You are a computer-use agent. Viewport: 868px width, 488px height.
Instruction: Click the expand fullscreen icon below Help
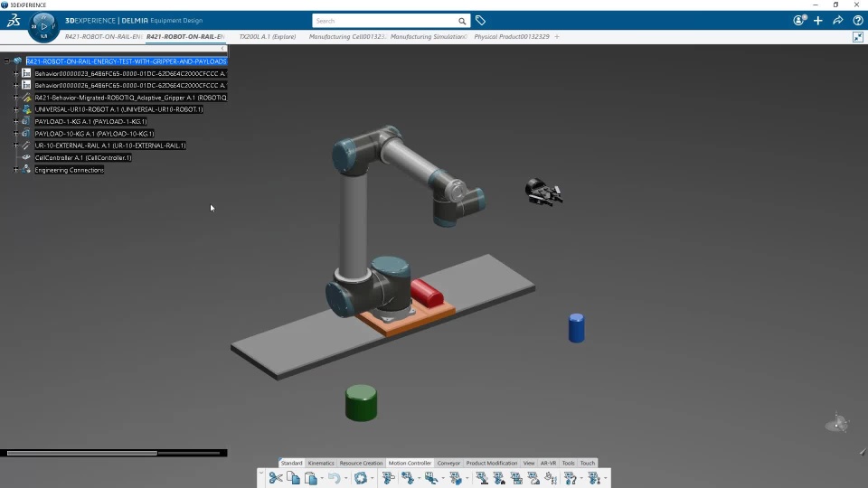coord(858,37)
